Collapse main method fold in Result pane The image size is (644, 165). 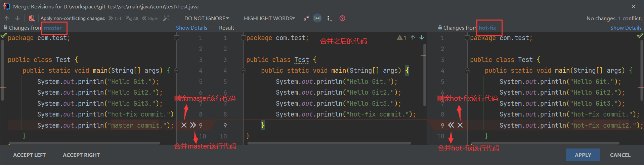coord(244,71)
